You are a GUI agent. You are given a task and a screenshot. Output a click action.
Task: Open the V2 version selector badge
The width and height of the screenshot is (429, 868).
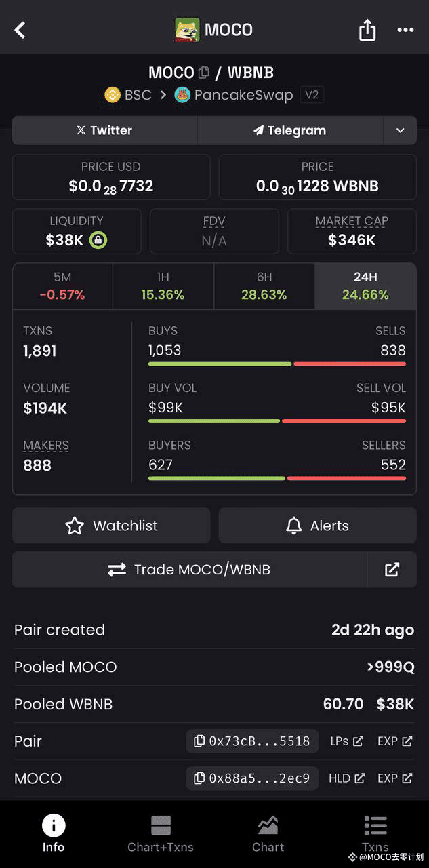(312, 95)
